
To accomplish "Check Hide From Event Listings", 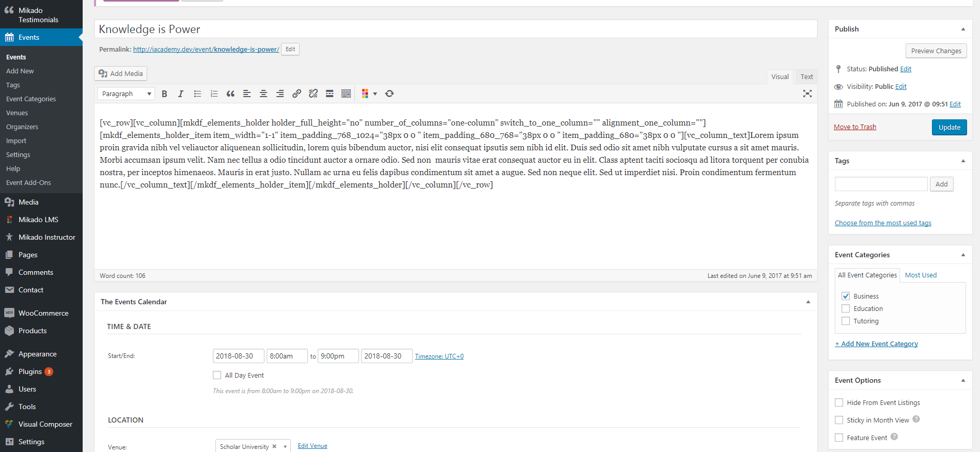I will coord(839,402).
